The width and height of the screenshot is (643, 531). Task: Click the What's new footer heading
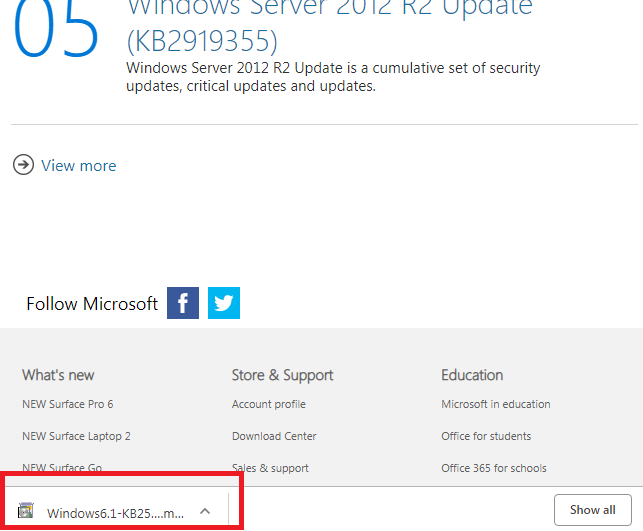pos(58,375)
